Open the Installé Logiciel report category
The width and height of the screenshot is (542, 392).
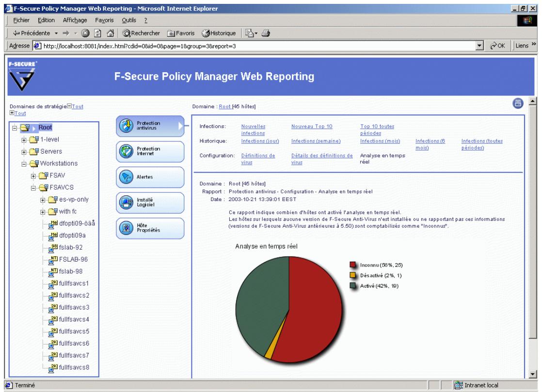150,203
